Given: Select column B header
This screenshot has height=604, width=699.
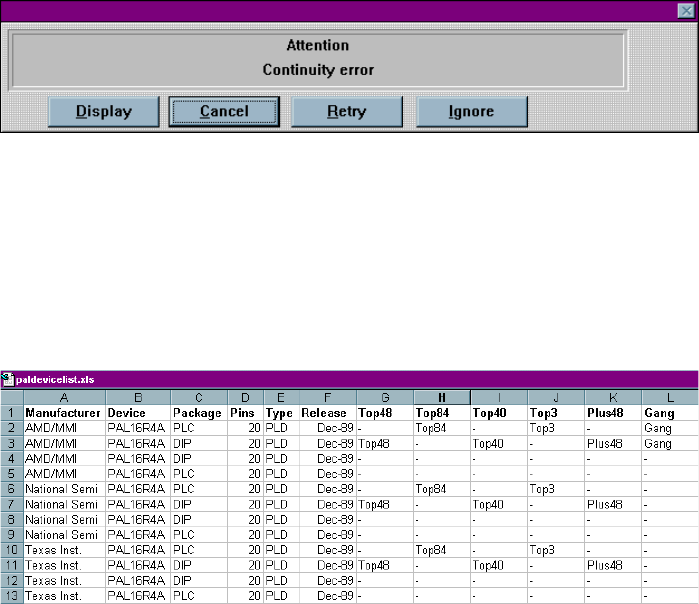Looking at the screenshot, I should pyautogui.click(x=138, y=397).
